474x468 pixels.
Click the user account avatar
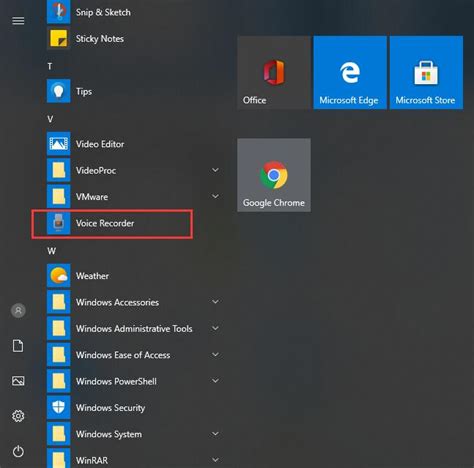coord(18,311)
